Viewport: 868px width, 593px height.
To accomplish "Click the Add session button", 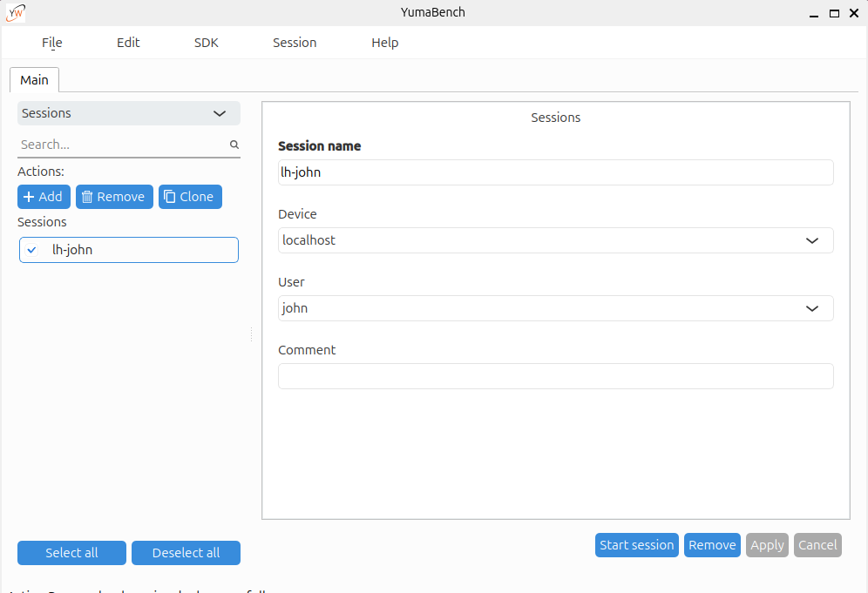I will pos(44,197).
